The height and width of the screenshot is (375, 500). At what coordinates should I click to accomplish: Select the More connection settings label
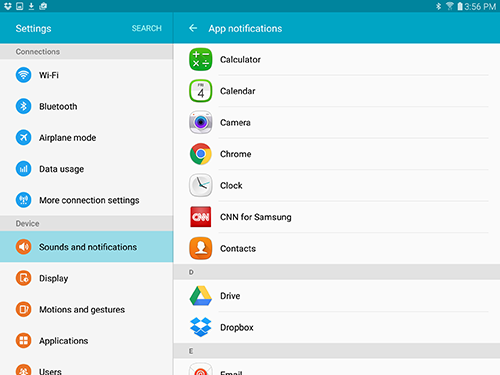89,200
